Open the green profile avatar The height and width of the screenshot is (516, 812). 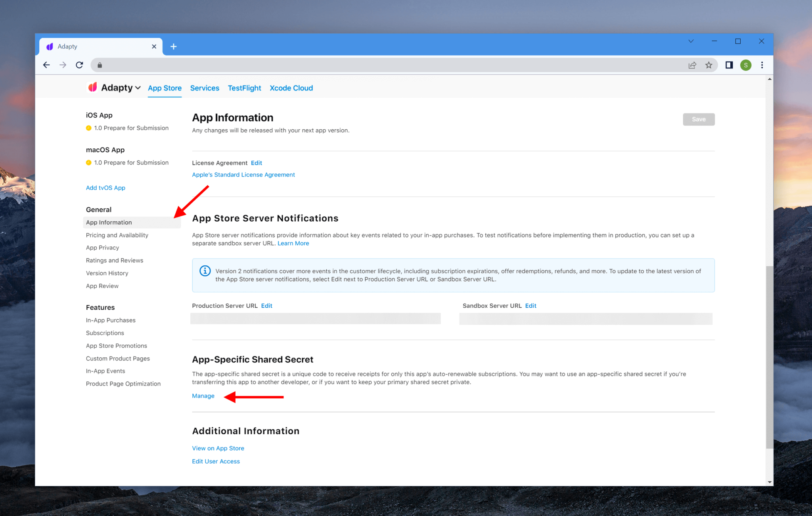pos(745,65)
